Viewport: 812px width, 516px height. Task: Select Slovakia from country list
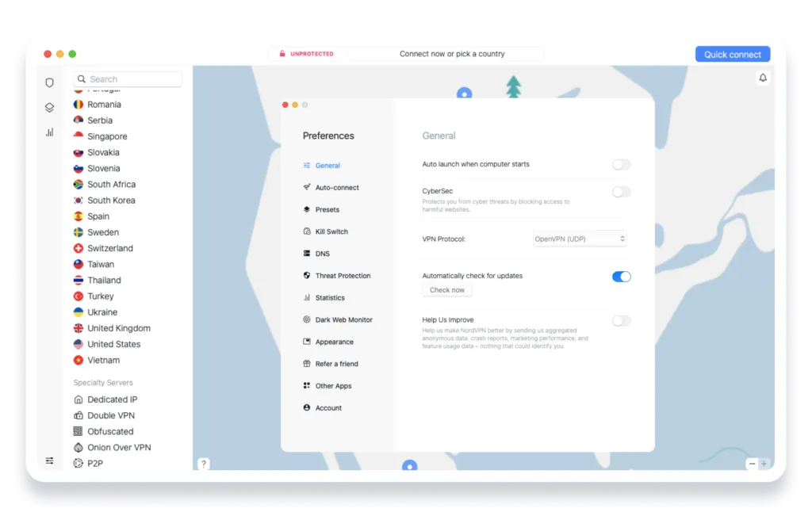point(103,152)
